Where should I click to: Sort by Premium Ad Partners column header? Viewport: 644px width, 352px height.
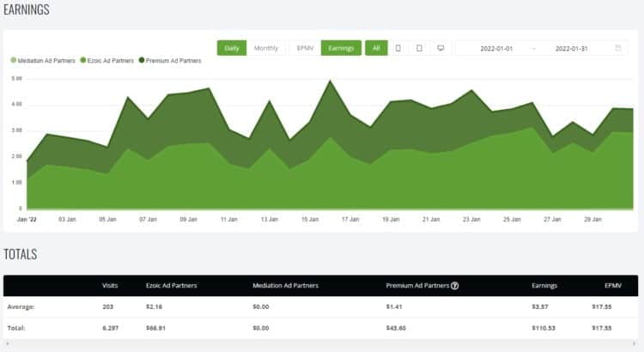(x=417, y=285)
